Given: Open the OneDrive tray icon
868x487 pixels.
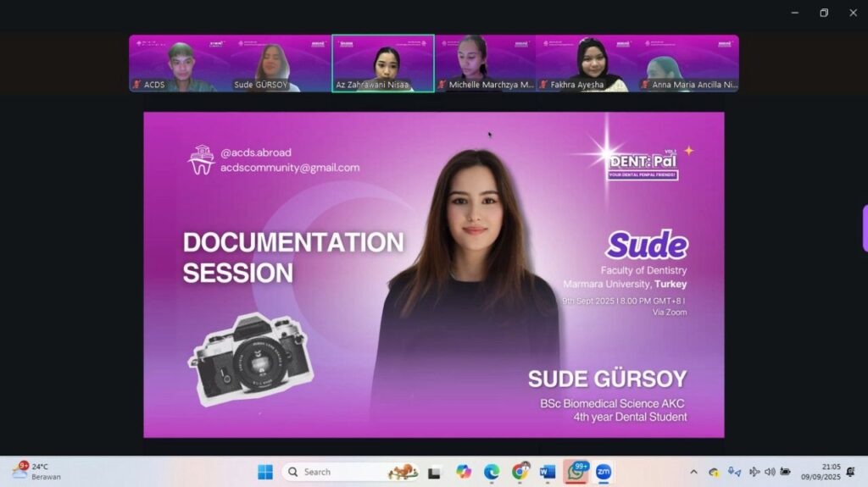Looking at the screenshot, I should (714, 472).
